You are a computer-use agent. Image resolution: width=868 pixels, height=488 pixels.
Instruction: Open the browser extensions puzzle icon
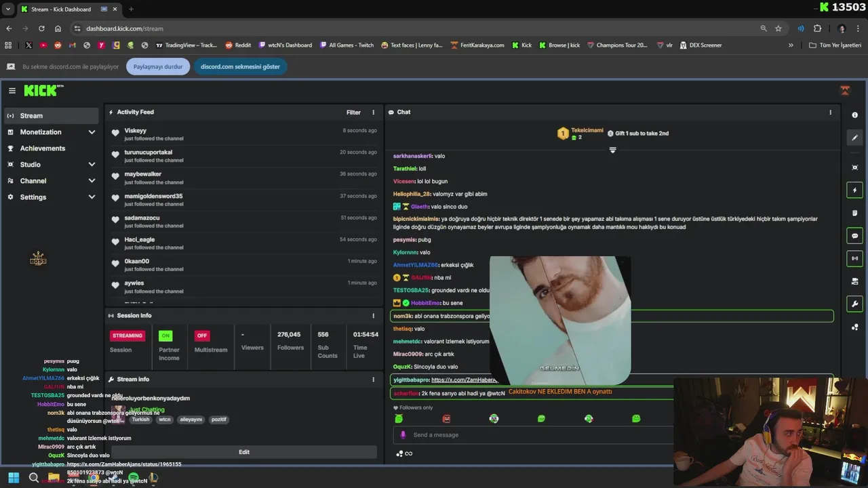[817, 28]
